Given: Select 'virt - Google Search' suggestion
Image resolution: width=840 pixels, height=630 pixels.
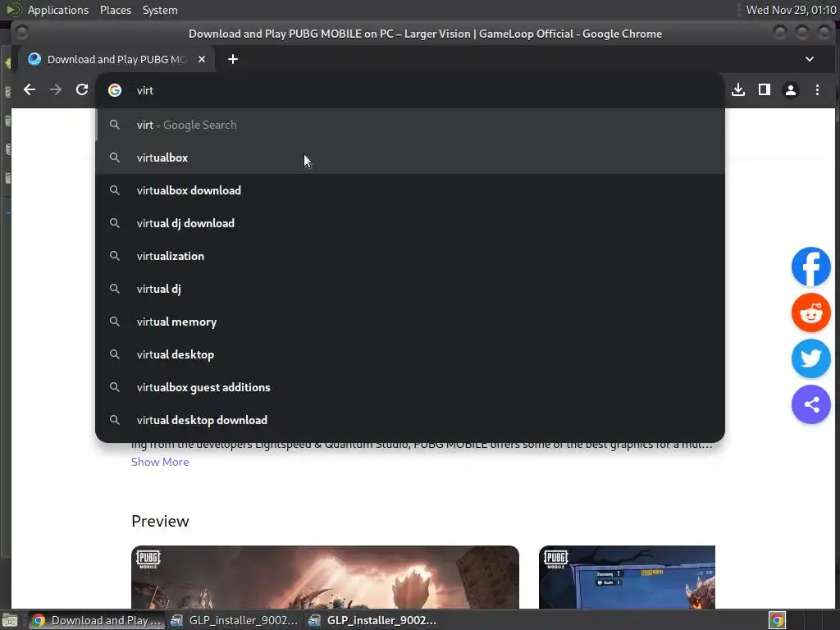Looking at the screenshot, I should click(410, 125).
